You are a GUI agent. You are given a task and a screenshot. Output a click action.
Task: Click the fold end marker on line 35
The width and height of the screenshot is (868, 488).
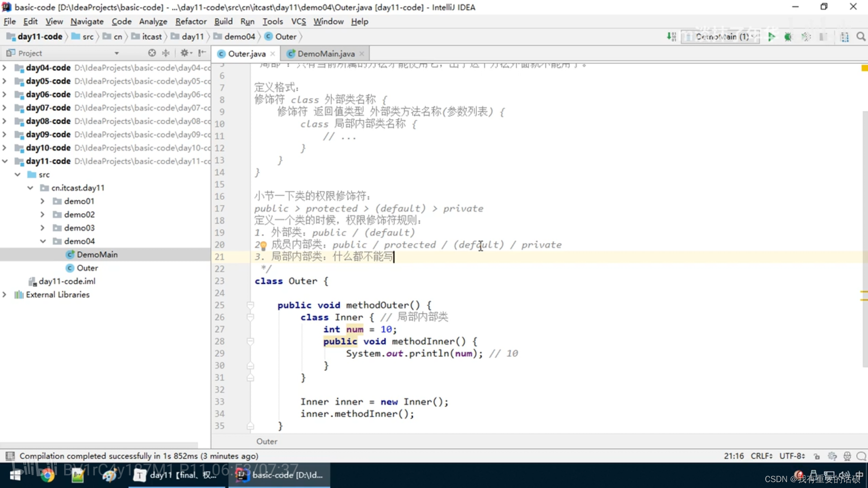click(x=250, y=426)
